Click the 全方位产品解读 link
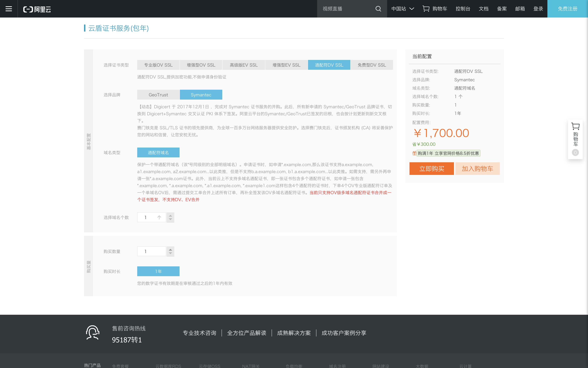 coord(247,333)
